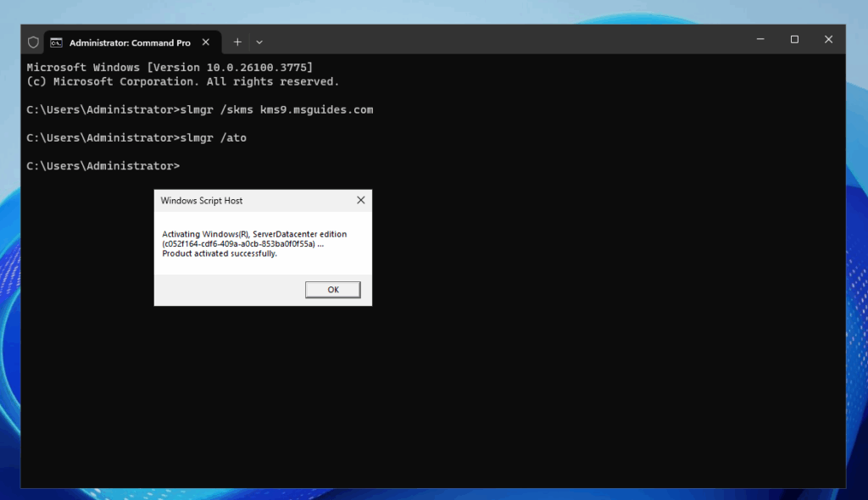Close the terminal window

pos(828,40)
